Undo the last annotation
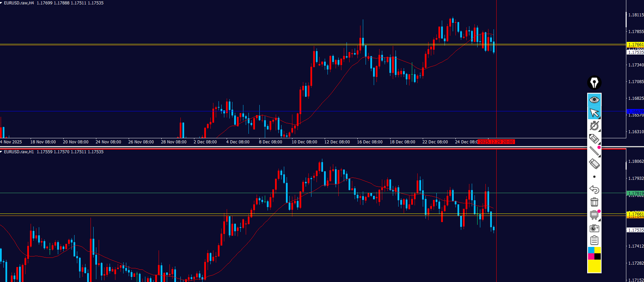This screenshot has width=644, height=282. [x=594, y=189]
